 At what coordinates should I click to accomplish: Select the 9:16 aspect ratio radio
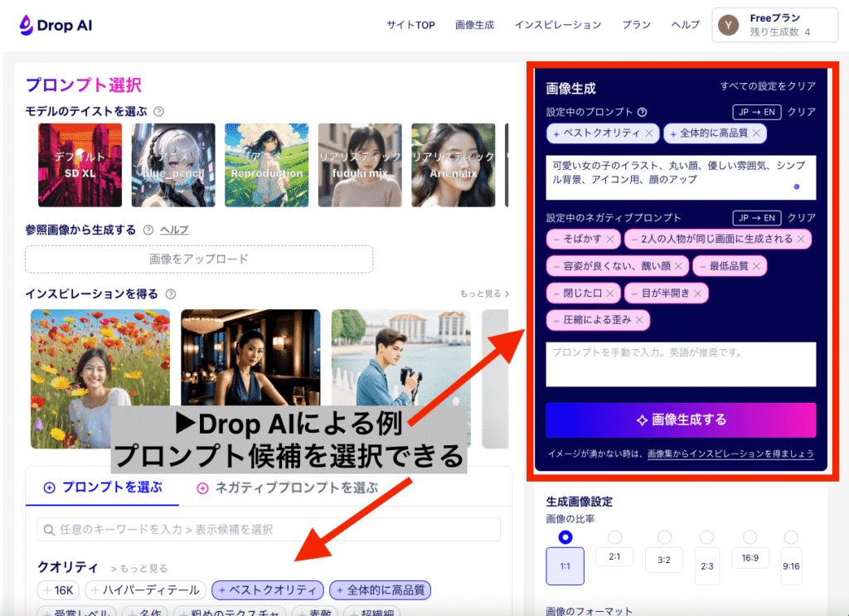coord(791,537)
